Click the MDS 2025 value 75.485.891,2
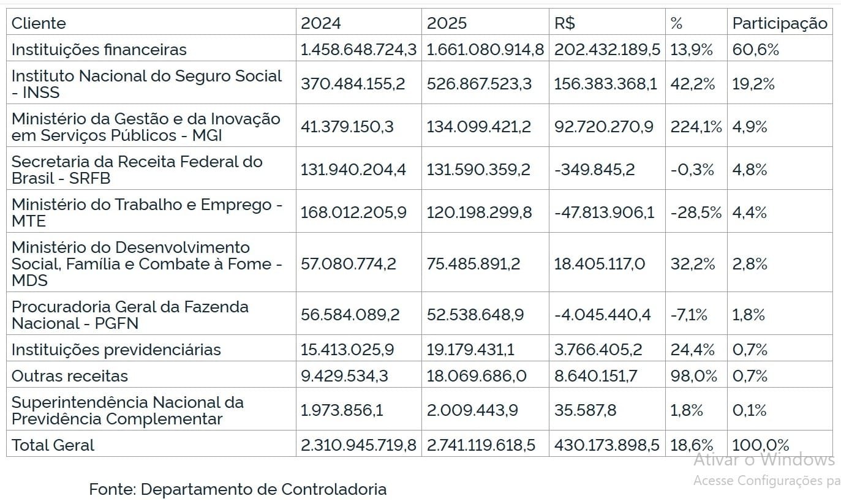Screen dimensions: 841x504 [x=473, y=264]
